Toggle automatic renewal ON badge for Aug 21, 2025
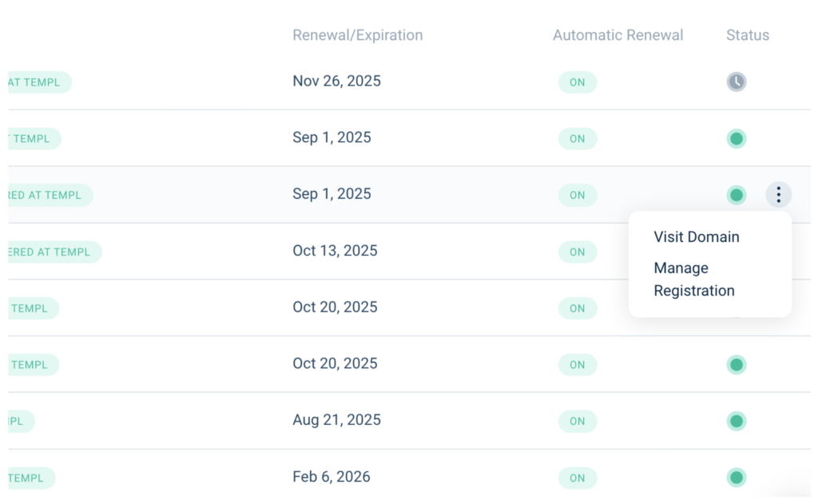Image resolution: width=818 pixels, height=504 pixels. point(577,421)
